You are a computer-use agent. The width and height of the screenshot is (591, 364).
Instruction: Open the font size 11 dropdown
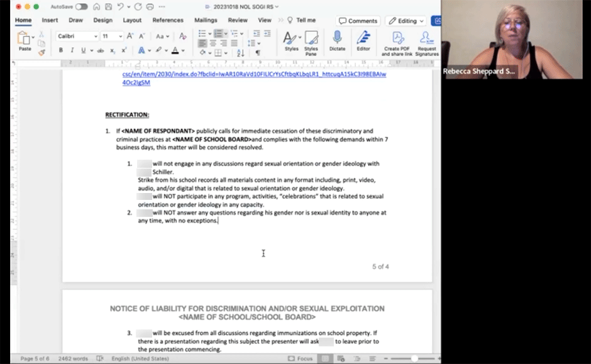click(x=120, y=36)
